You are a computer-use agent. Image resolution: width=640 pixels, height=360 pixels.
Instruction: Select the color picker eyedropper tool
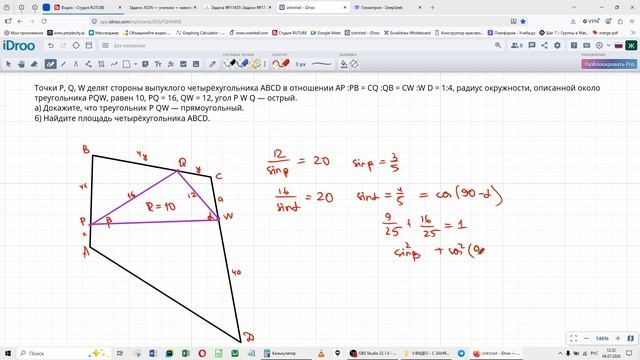212,64
